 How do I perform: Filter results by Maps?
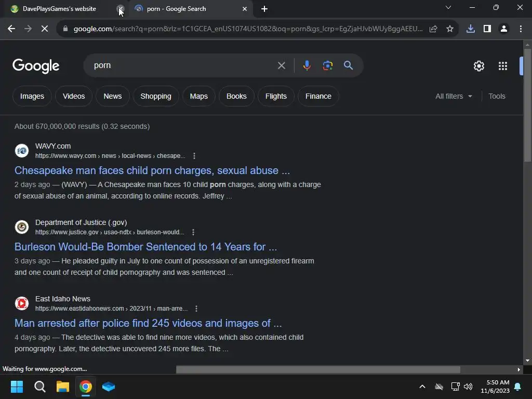coord(199,96)
